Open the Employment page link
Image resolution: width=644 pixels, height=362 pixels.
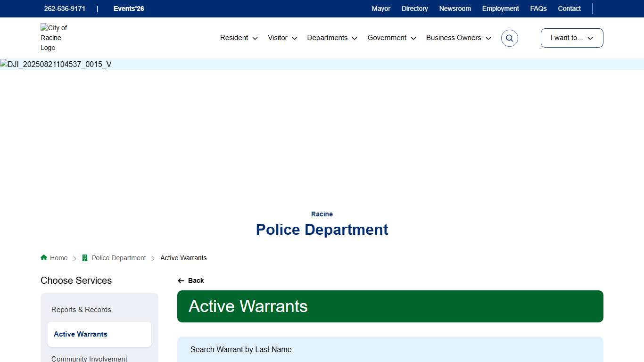500,8
